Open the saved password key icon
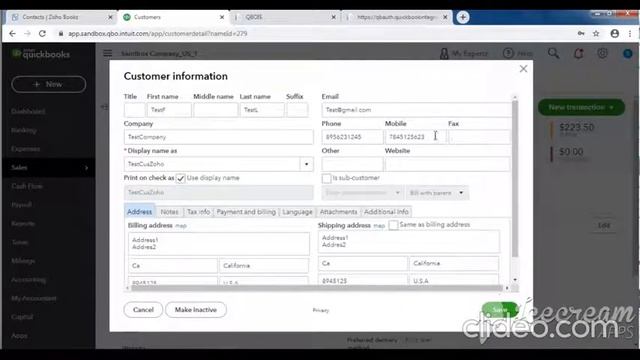This screenshot has height=360, width=640. click(581, 33)
